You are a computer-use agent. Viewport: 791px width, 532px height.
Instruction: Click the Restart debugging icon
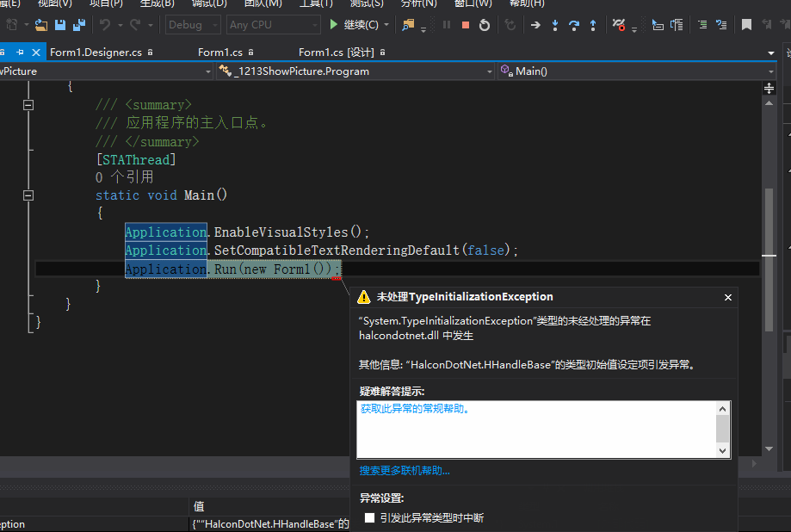click(484, 24)
